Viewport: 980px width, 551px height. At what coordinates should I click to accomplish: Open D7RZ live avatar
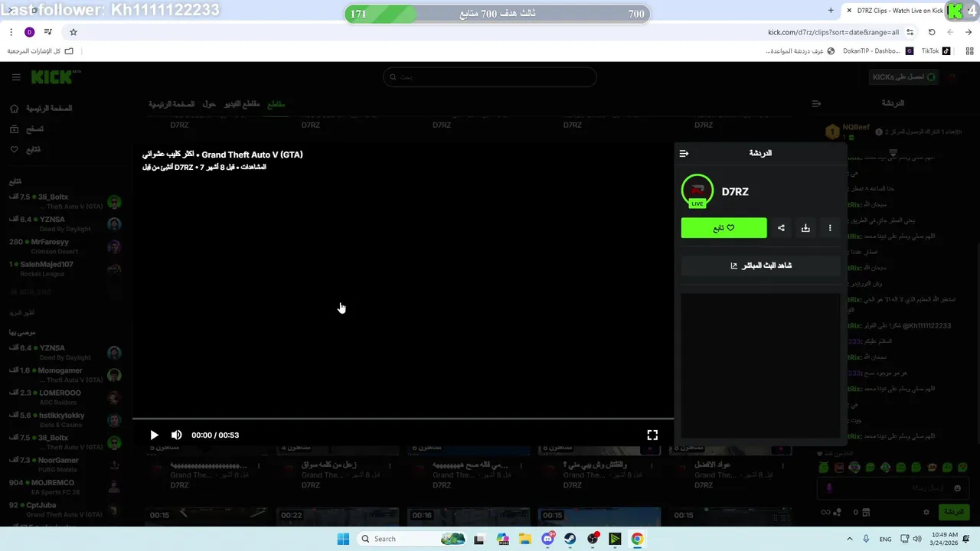697,191
